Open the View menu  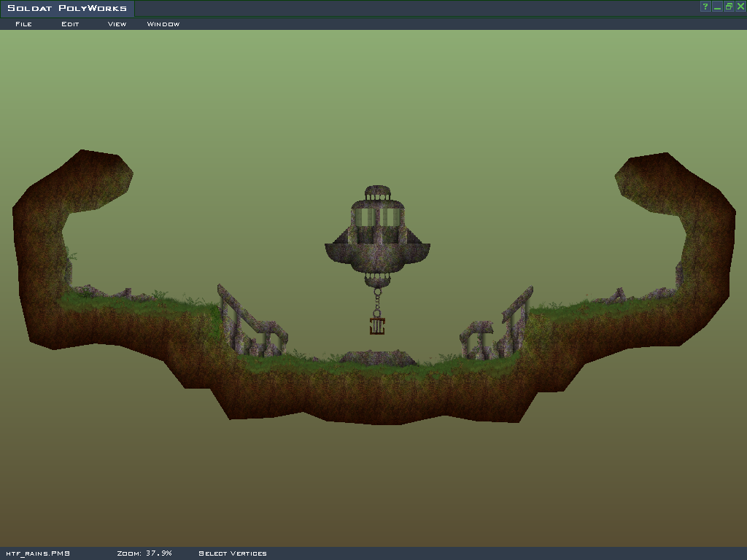(117, 24)
